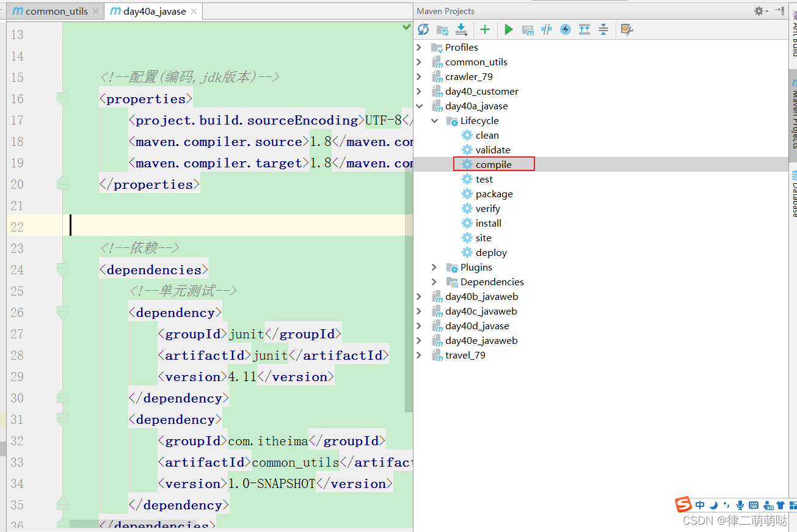Click the green Run Maven Build arrow
Screen dimensions: 797x532
click(x=508, y=29)
